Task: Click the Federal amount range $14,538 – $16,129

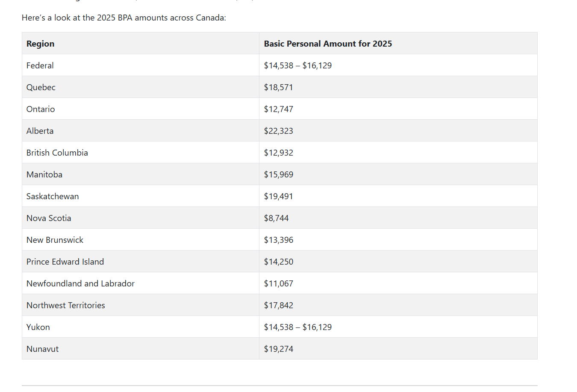Action: 298,65
